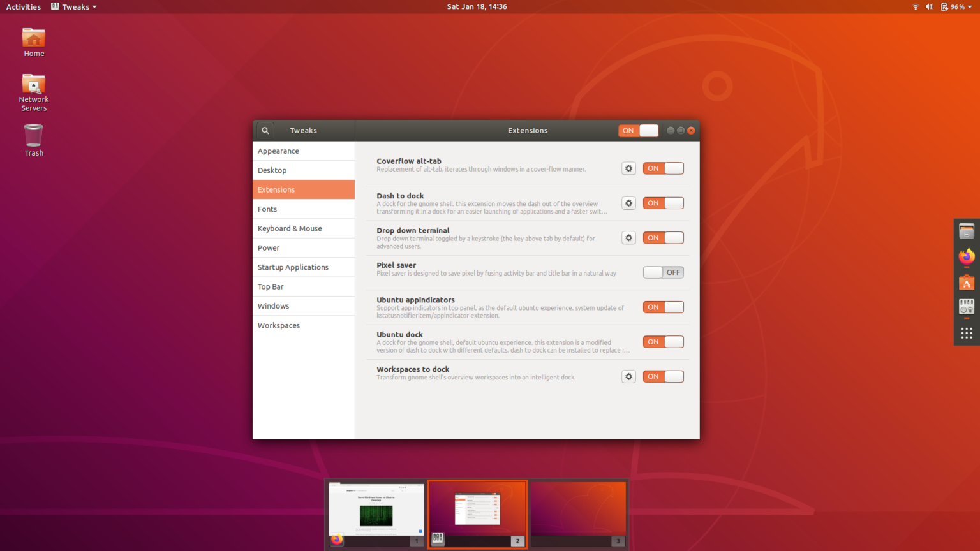
Task: Launch Firefox from the dock
Action: (x=967, y=256)
